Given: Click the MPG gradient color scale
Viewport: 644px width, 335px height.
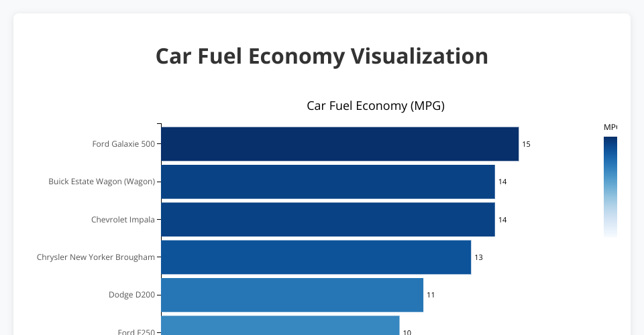Looking at the screenshot, I should click(x=610, y=187).
